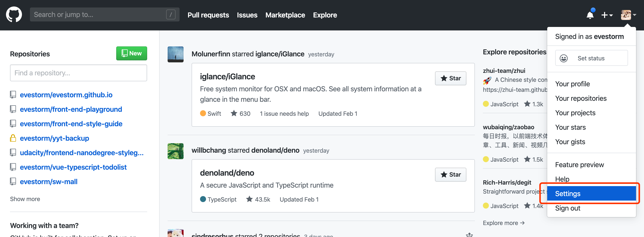
Task: Click 1.5k stars on wubaiqing/zaobao
Action: click(x=534, y=159)
